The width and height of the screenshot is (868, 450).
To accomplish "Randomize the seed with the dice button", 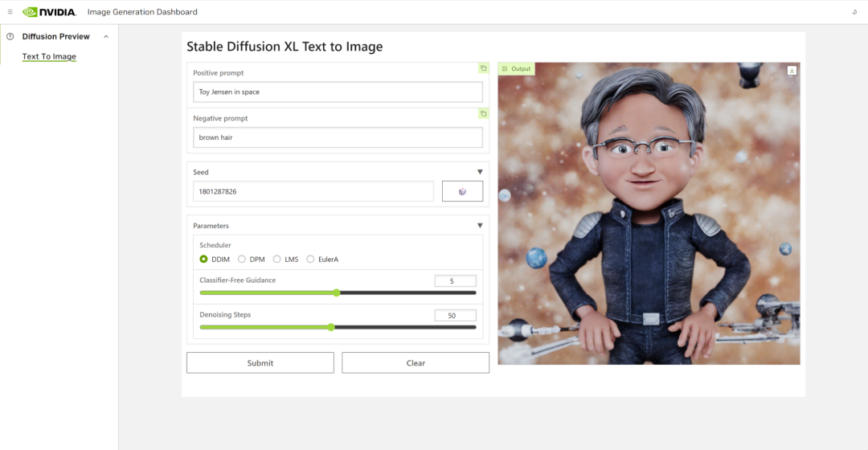I will tap(462, 191).
